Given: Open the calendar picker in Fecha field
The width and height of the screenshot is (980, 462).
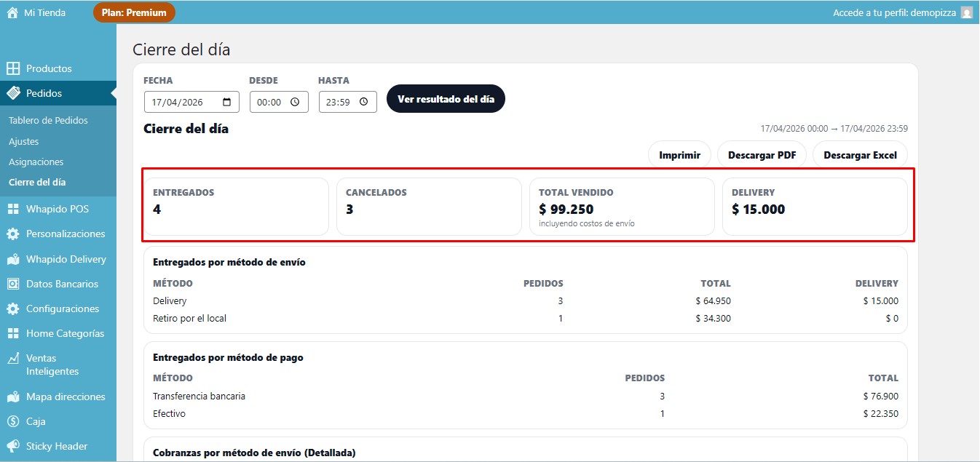Looking at the screenshot, I should [227, 102].
